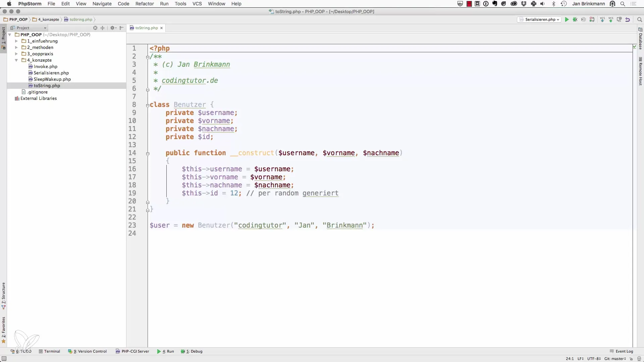This screenshot has height=362, width=644.
Task: Open the Remote Host side panel
Action: click(640, 71)
